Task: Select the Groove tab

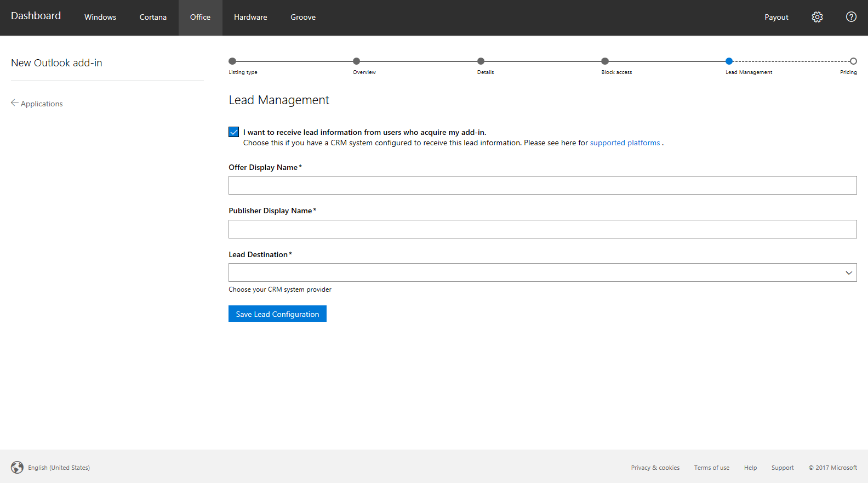Action: 303,18
